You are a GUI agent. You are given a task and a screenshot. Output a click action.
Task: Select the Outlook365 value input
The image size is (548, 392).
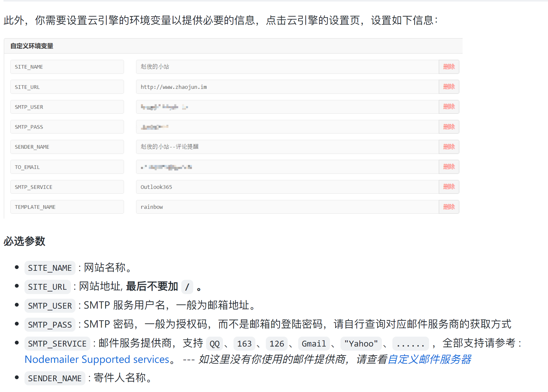point(287,187)
